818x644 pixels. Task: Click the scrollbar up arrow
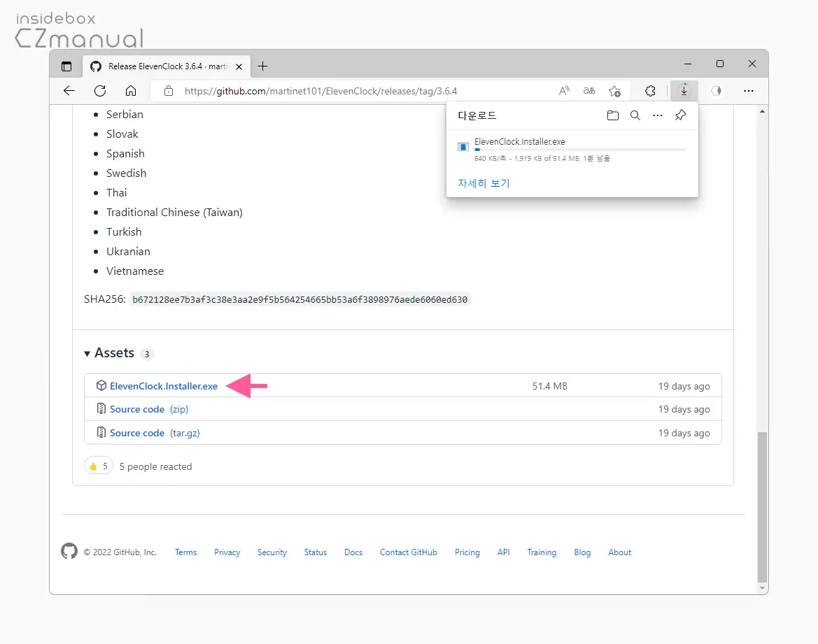click(762, 112)
